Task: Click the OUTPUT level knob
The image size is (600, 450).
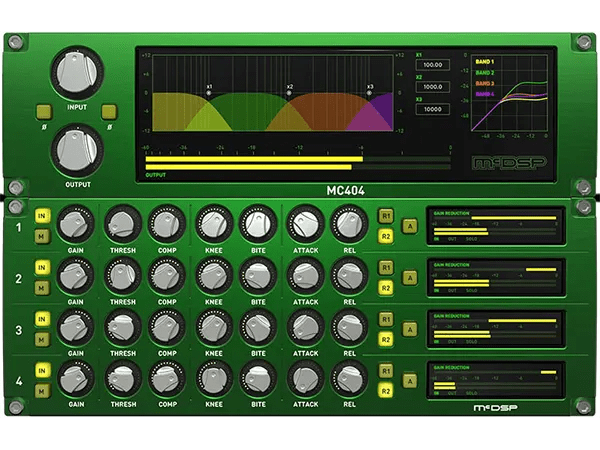Action: [77, 150]
